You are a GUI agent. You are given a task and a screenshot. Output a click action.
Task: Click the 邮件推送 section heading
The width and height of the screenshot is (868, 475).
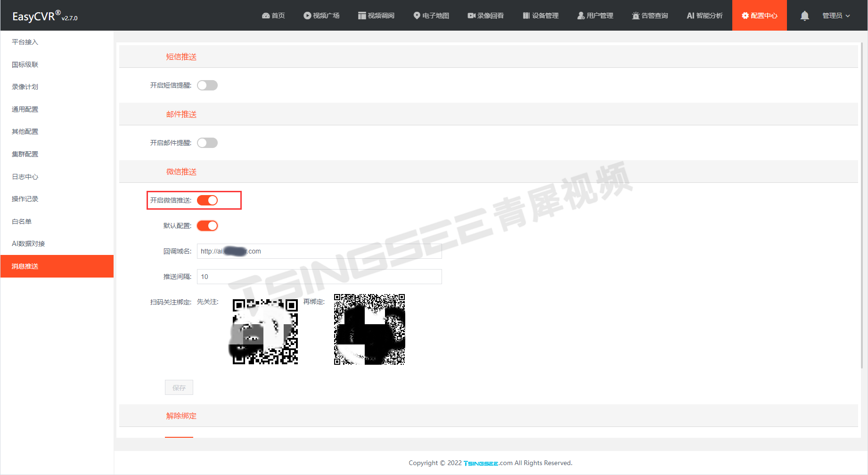(x=181, y=114)
